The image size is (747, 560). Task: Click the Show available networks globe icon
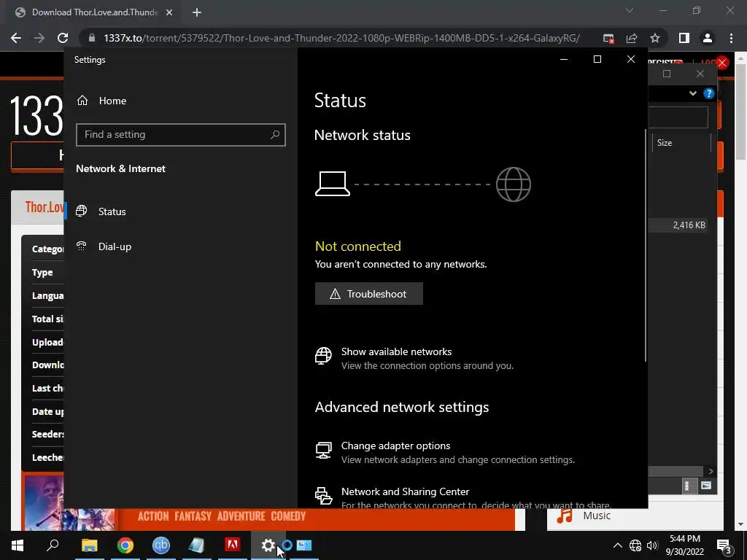point(323,356)
